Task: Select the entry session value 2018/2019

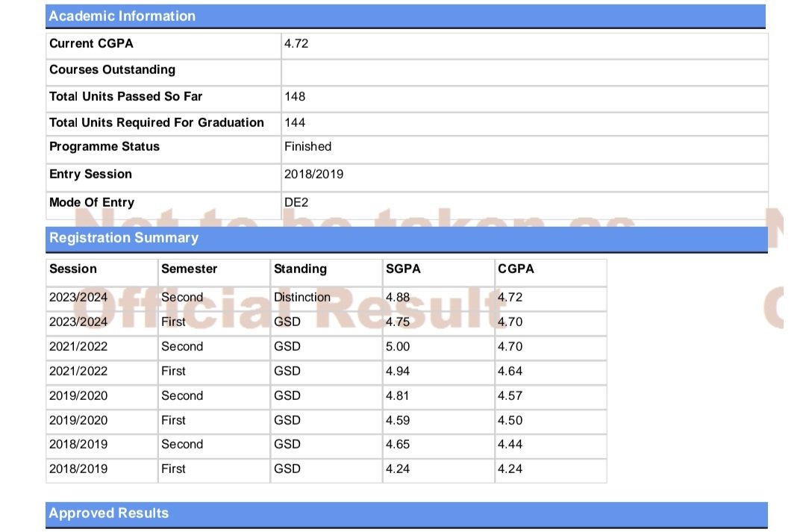Action: 313,175
